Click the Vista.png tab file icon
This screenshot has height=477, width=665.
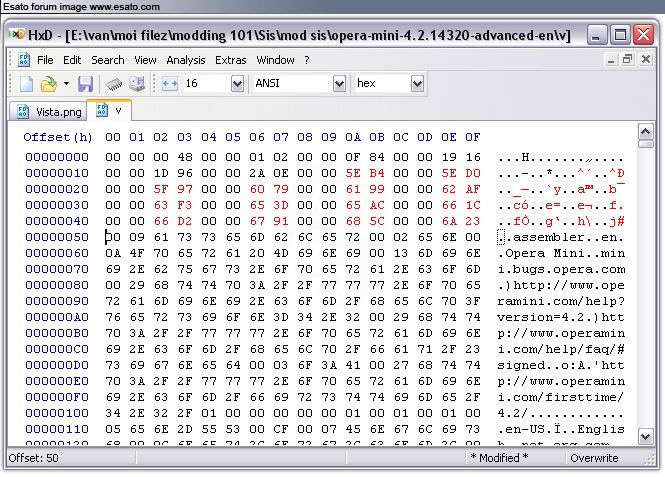pos(23,112)
